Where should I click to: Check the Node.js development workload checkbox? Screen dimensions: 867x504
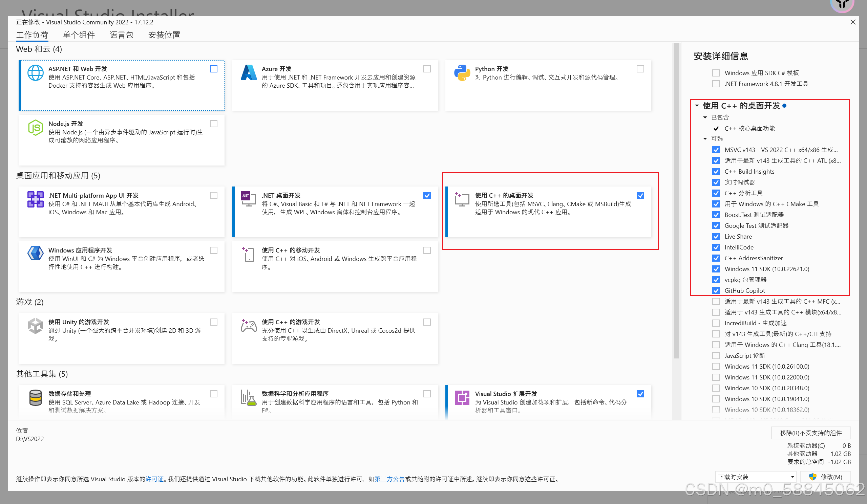pos(214,124)
